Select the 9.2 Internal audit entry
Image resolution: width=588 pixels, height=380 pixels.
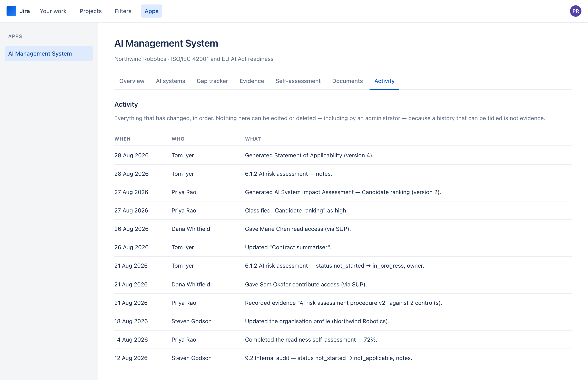pyautogui.click(x=343, y=358)
